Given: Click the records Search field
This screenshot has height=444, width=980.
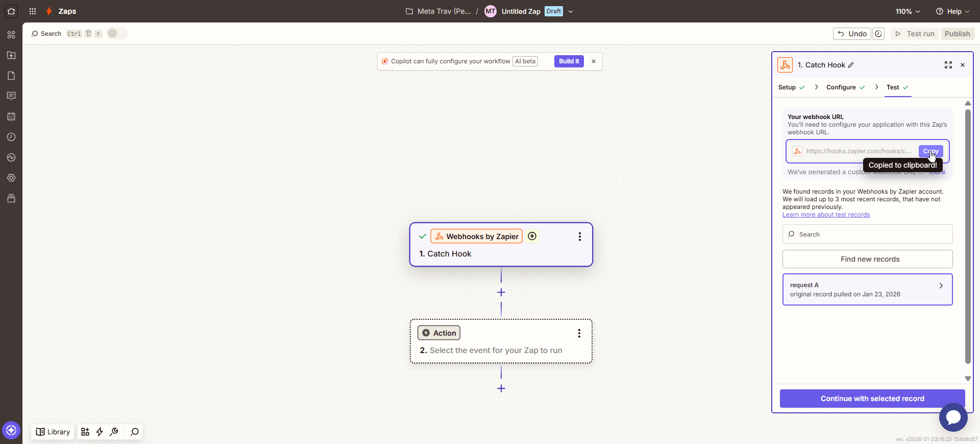Looking at the screenshot, I should point(867,234).
